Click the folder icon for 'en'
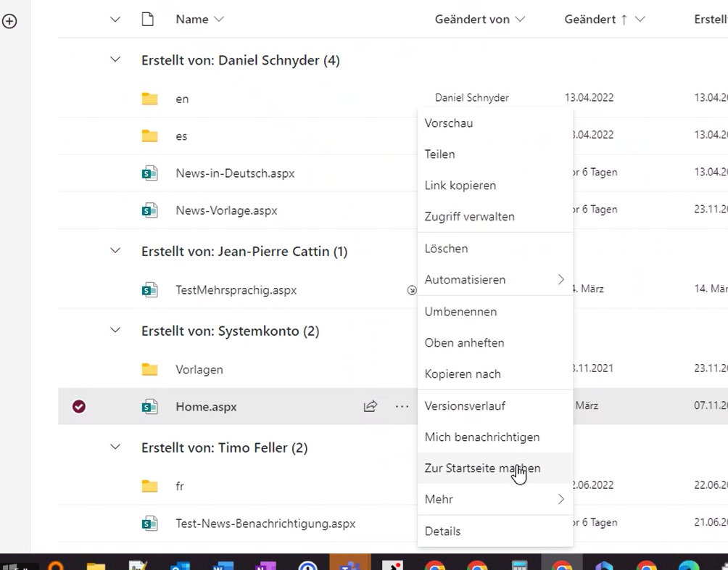The height and width of the screenshot is (570, 728). 149,99
